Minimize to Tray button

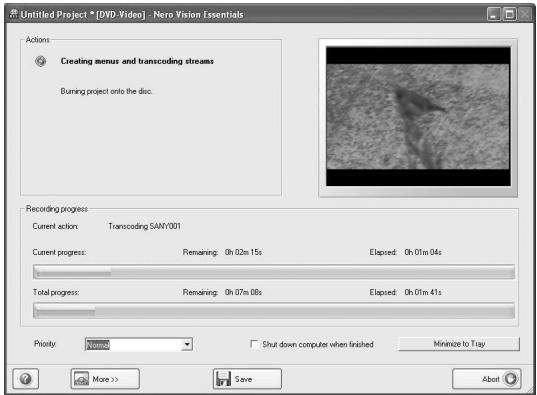[459, 344]
